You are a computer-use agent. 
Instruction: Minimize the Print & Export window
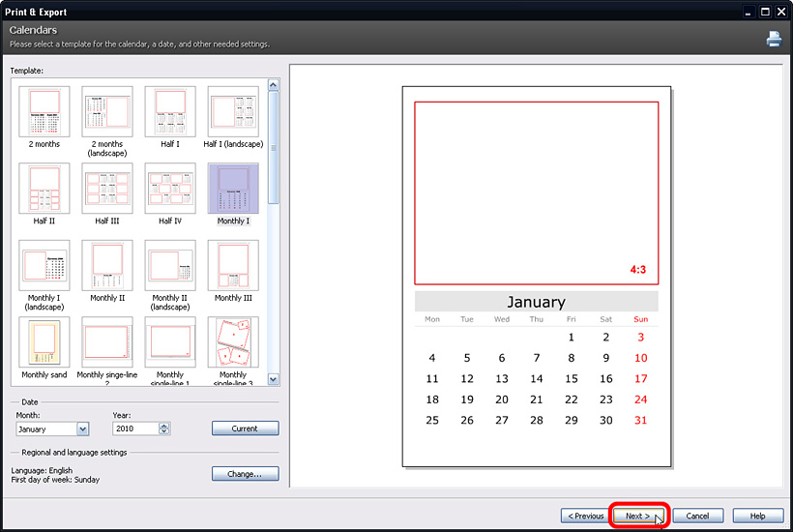[x=748, y=13]
